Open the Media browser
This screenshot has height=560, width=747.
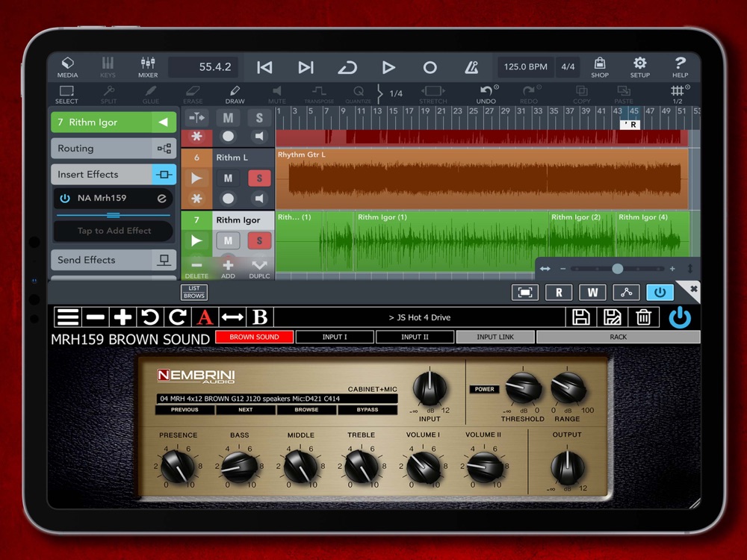68,67
